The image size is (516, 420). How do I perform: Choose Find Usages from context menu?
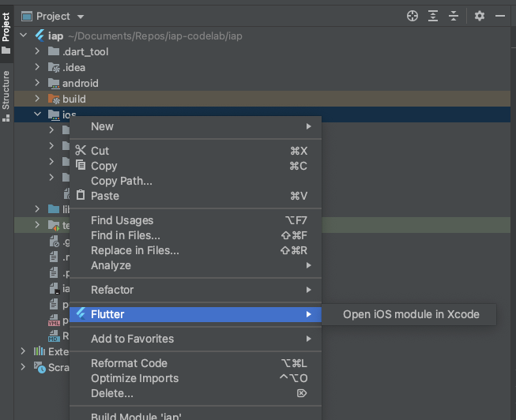pyautogui.click(x=122, y=220)
